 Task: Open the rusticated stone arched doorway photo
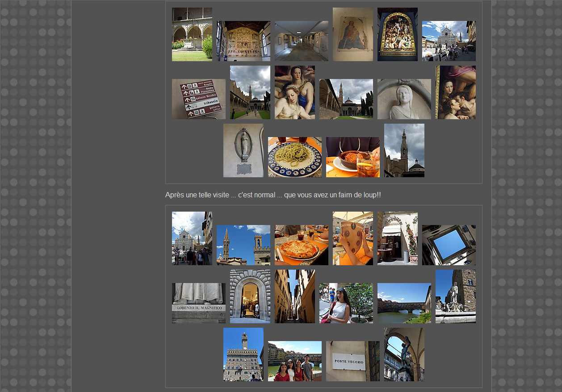pos(250,296)
